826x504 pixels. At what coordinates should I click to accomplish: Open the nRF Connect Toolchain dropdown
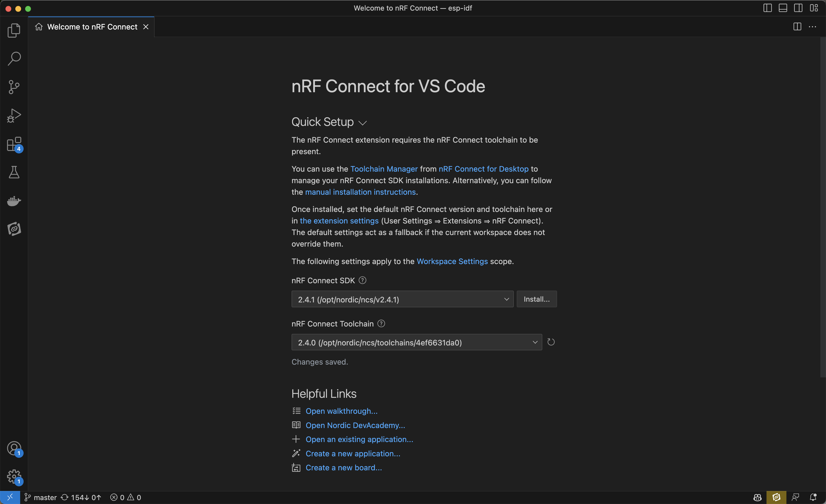417,342
